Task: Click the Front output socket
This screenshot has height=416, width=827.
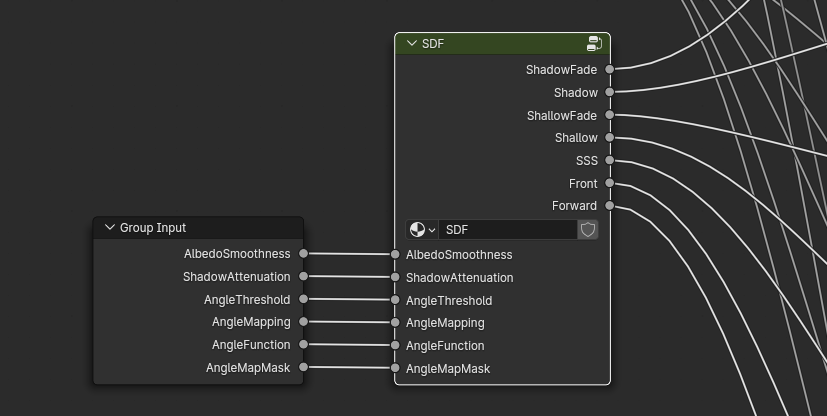Action: click(x=609, y=184)
